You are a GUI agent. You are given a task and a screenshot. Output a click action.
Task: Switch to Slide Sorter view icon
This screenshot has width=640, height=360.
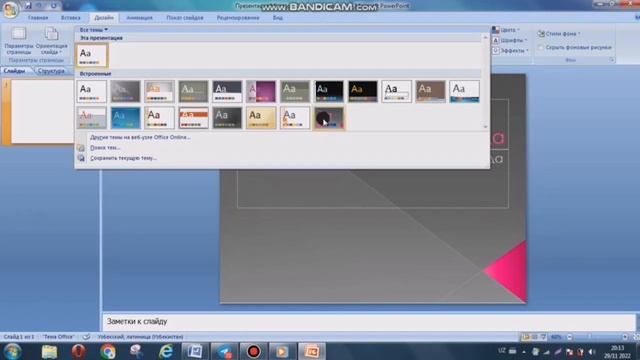pos(534,337)
